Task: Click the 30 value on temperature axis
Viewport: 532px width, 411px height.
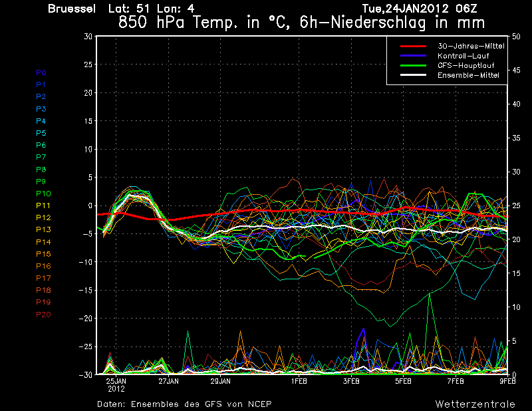Action: click(88, 37)
